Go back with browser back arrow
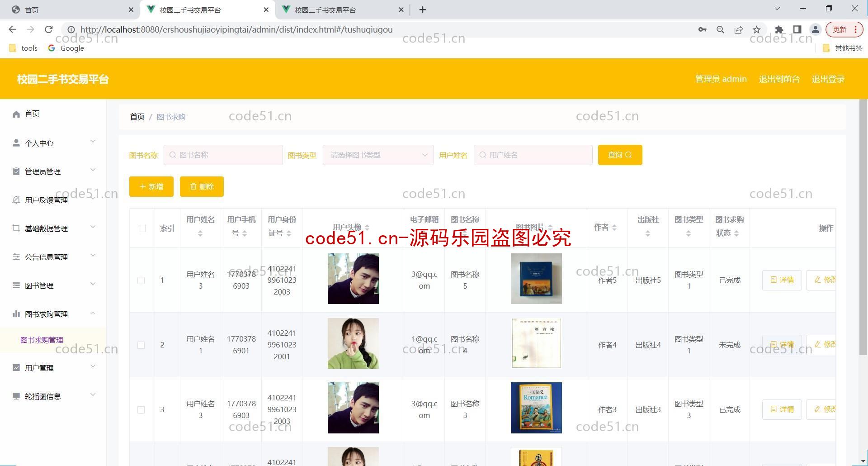The image size is (868, 466). point(13,29)
